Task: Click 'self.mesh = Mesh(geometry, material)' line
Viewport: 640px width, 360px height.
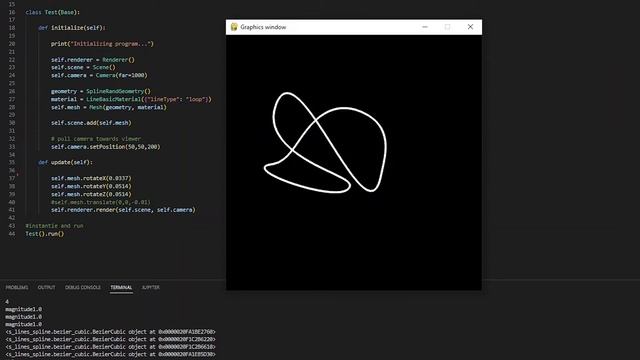Action: [109, 107]
